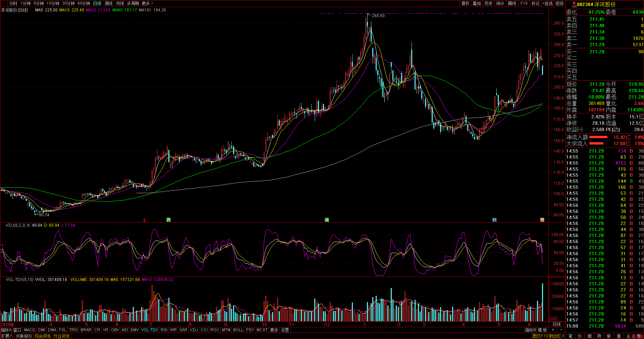
Task: Open 指标A indicator menu
Action: [x=6, y=330]
